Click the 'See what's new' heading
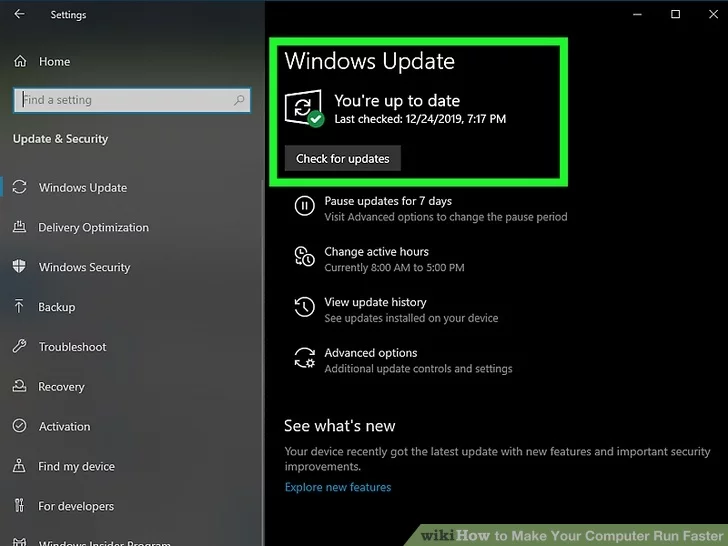 coord(340,426)
